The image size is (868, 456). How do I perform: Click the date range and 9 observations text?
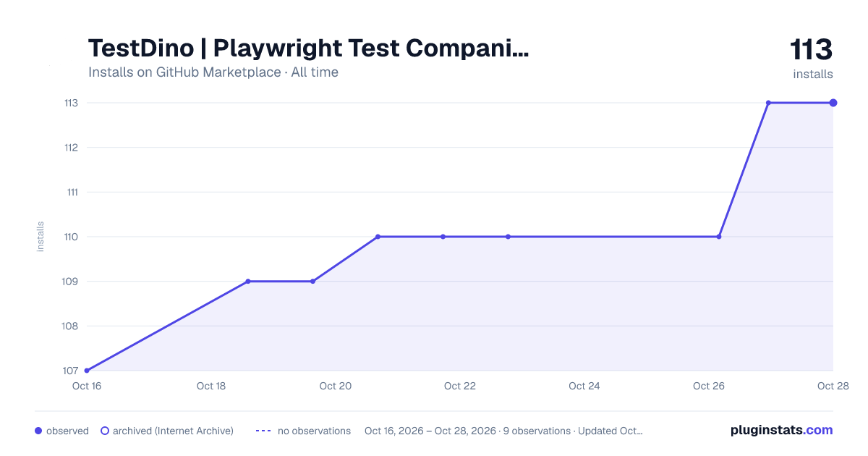503,431
